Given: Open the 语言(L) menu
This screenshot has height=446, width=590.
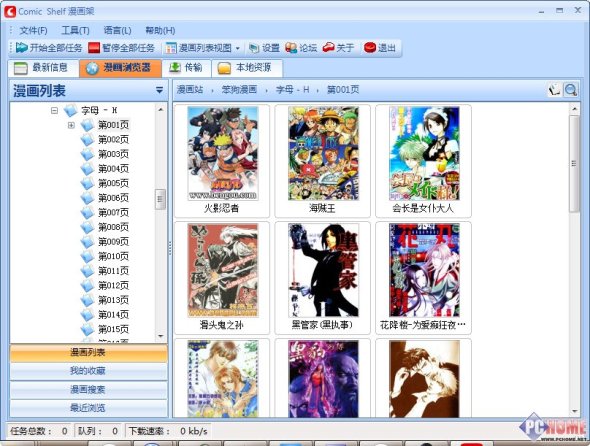Looking at the screenshot, I should [x=117, y=30].
